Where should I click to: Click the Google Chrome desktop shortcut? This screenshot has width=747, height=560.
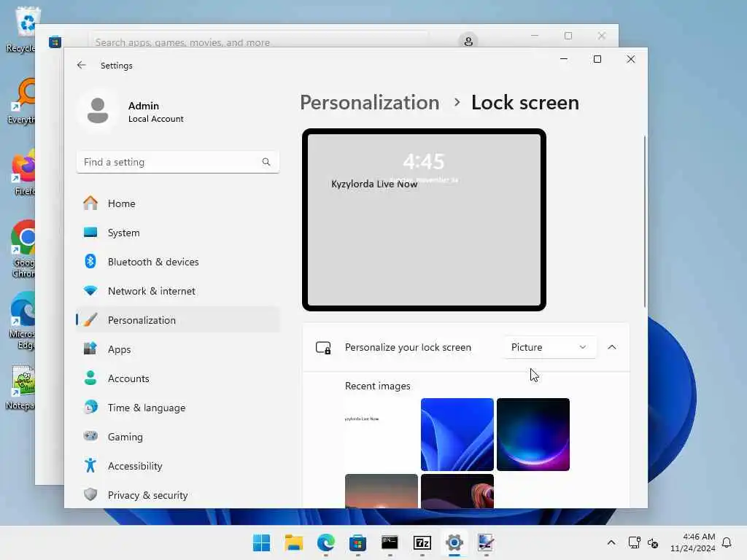pyautogui.click(x=22, y=249)
